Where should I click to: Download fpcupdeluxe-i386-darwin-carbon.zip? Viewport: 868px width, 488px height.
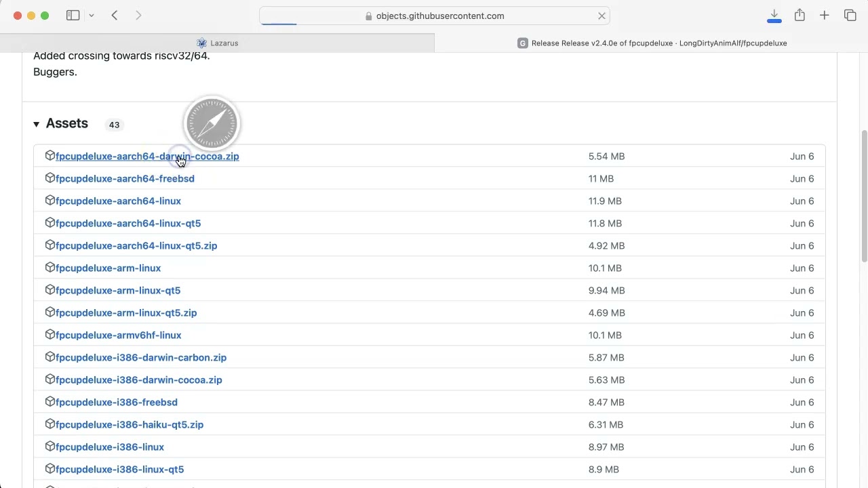coord(141,358)
